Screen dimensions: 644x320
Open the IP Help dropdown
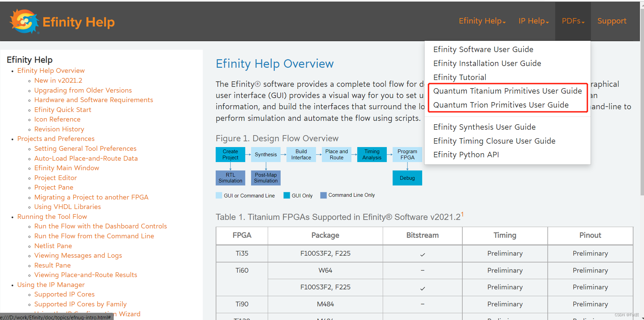tap(533, 21)
